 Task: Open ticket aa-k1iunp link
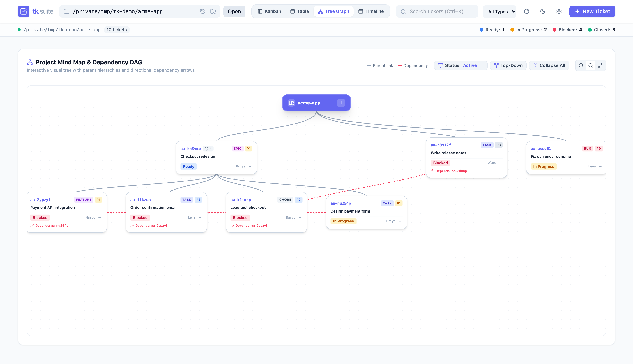(x=241, y=200)
